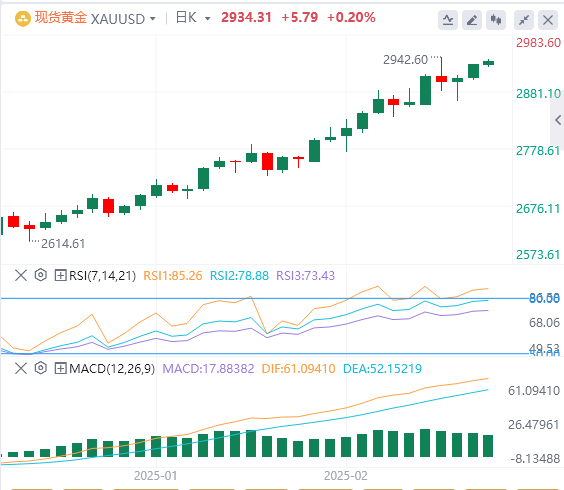
Task: Switch chart style with candlestick icon
Action: click(x=496, y=19)
